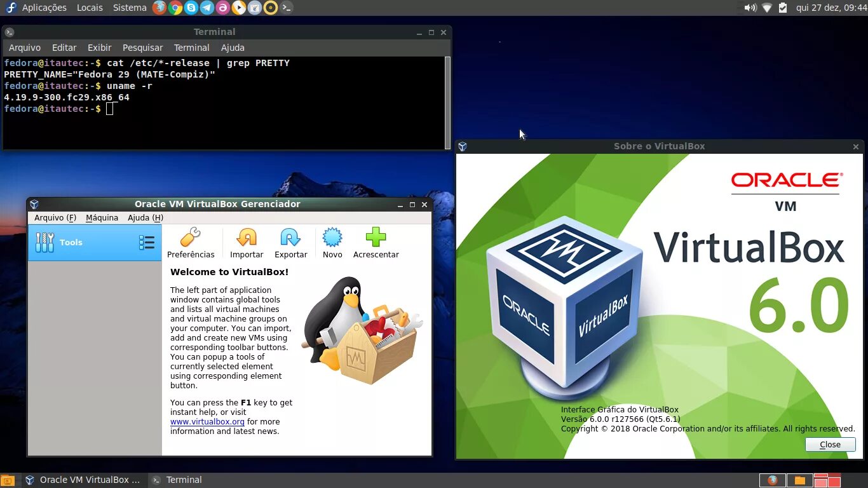Click the terminal prompt cursor area

coord(109,109)
